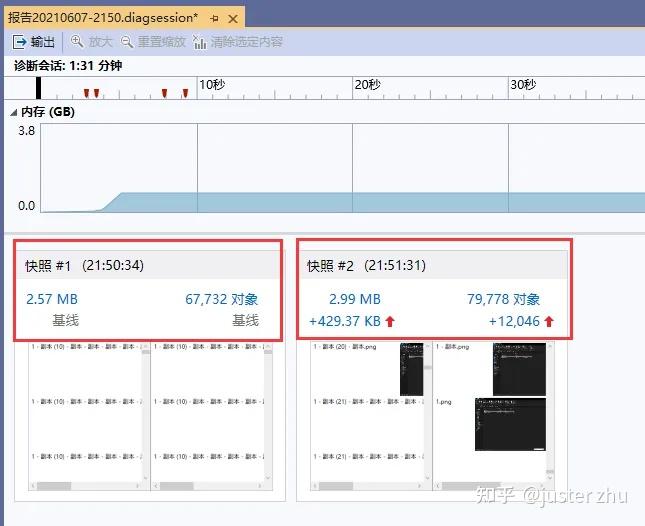
Task: Click the 诊断会话: 1:31 分钟 label
Action: coord(68,66)
